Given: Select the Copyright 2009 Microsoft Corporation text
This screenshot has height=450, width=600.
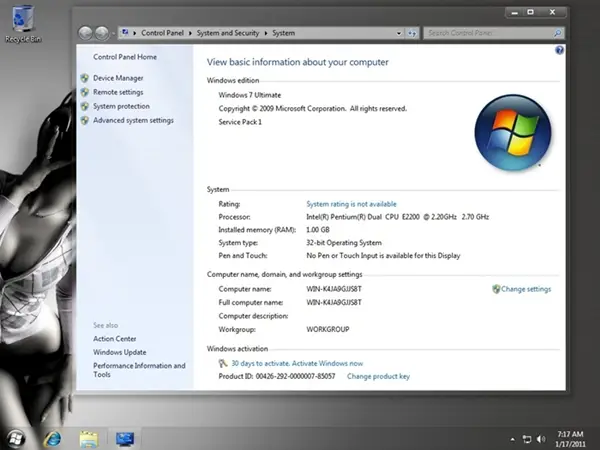Looking at the screenshot, I should pos(312,109).
